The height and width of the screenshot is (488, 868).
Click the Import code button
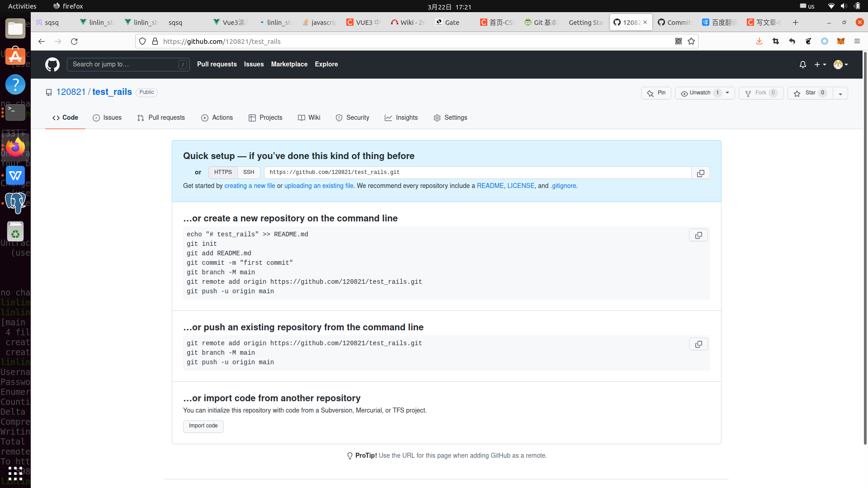[x=203, y=426]
